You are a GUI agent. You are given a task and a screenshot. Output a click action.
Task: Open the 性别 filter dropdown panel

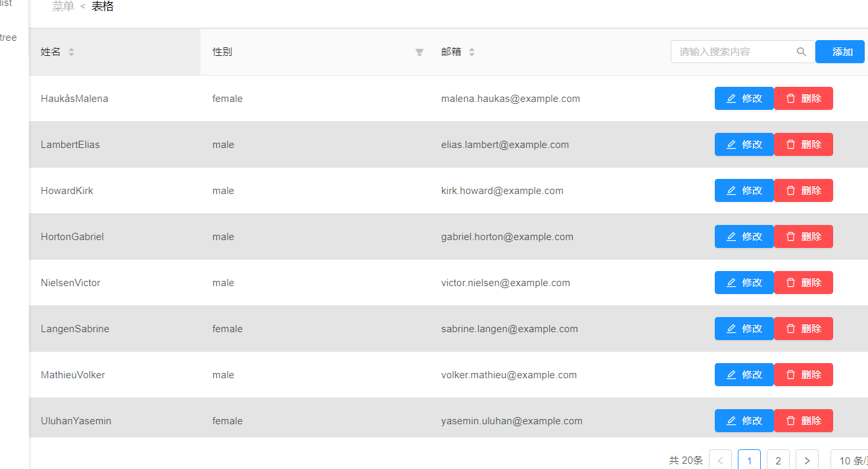[x=419, y=52]
